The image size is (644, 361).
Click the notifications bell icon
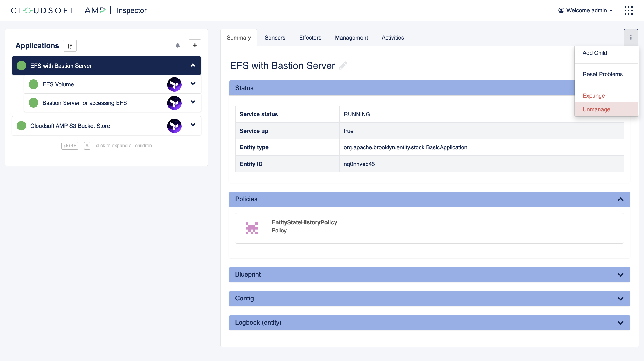click(178, 45)
